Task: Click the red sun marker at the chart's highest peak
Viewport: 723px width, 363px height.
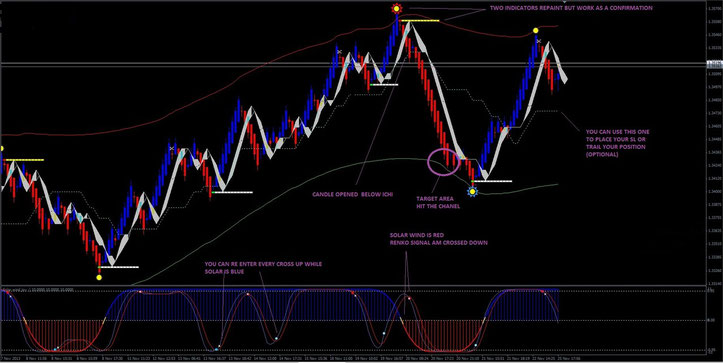Action: pos(396,8)
